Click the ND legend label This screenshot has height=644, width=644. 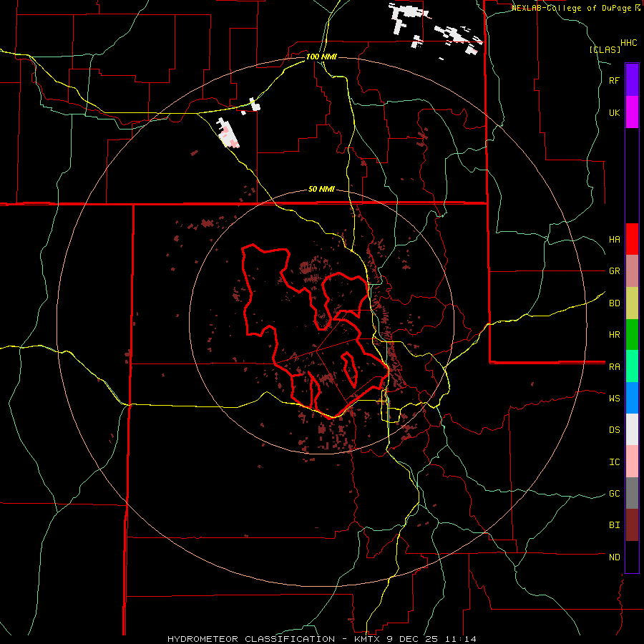pyautogui.click(x=614, y=557)
